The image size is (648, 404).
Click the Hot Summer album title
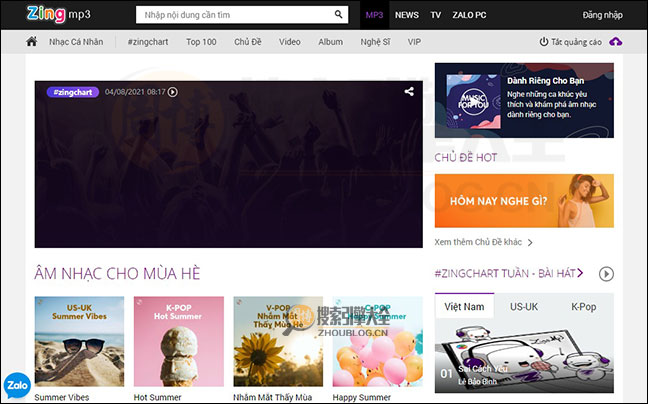tap(157, 397)
